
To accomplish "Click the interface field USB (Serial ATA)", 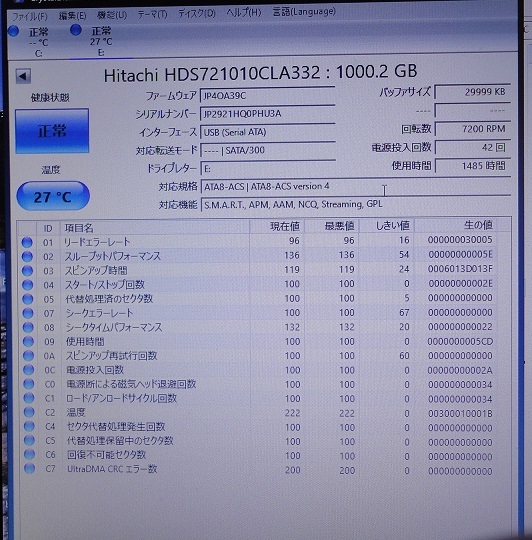I will [x=267, y=132].
